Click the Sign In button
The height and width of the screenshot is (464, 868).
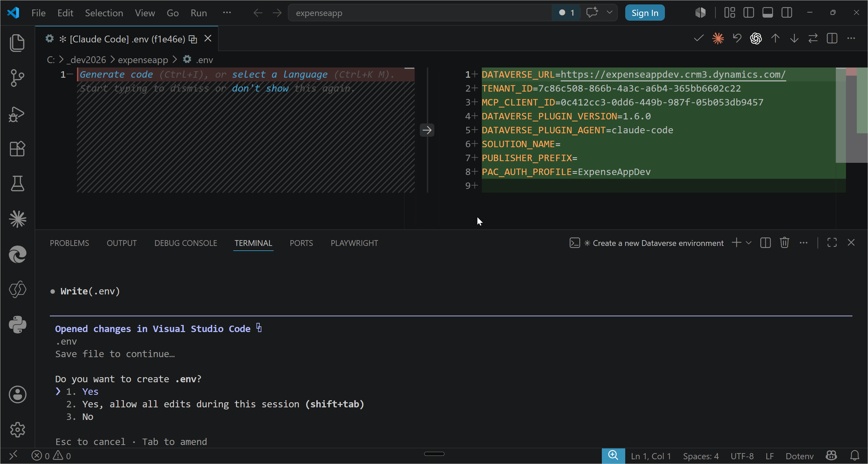[645, 13]
